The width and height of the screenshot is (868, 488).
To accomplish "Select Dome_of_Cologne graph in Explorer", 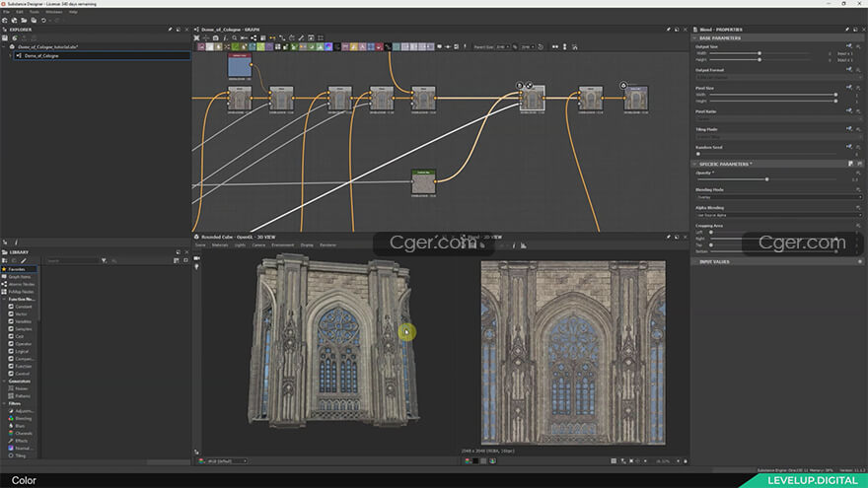I will (102, 56).
